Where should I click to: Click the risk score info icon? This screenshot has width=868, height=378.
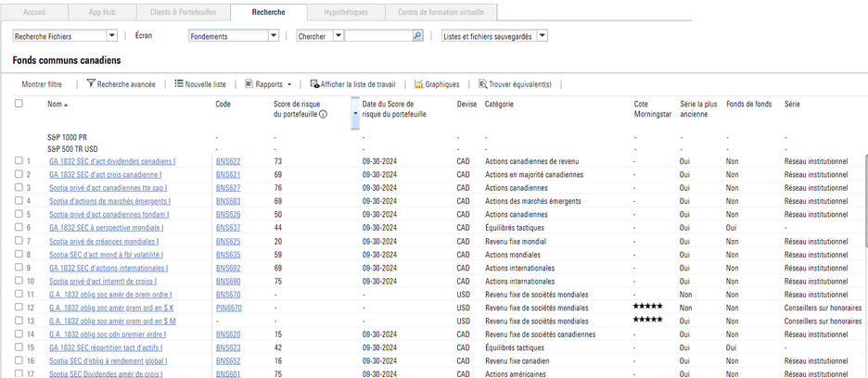click(323, 115)
